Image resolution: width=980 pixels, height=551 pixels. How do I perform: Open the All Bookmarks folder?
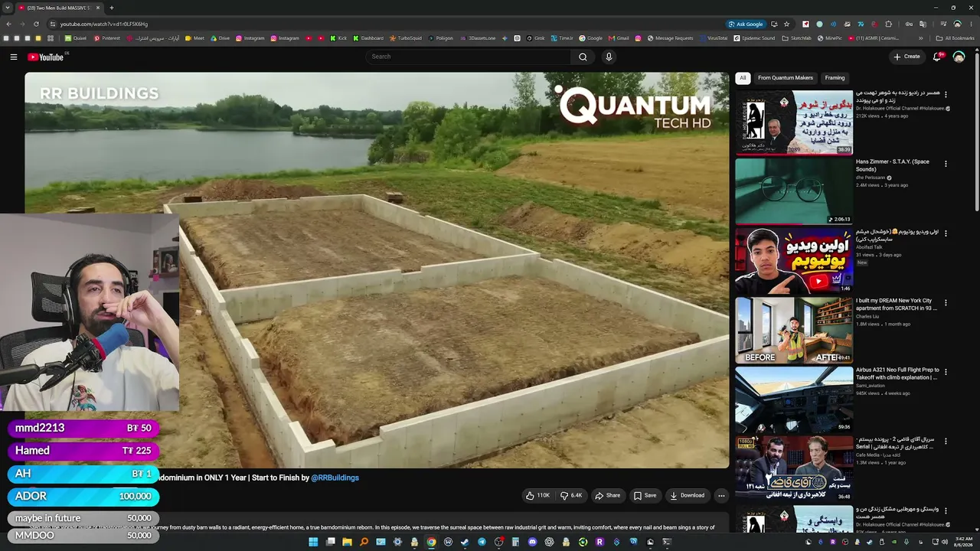(x=955, y=38)
